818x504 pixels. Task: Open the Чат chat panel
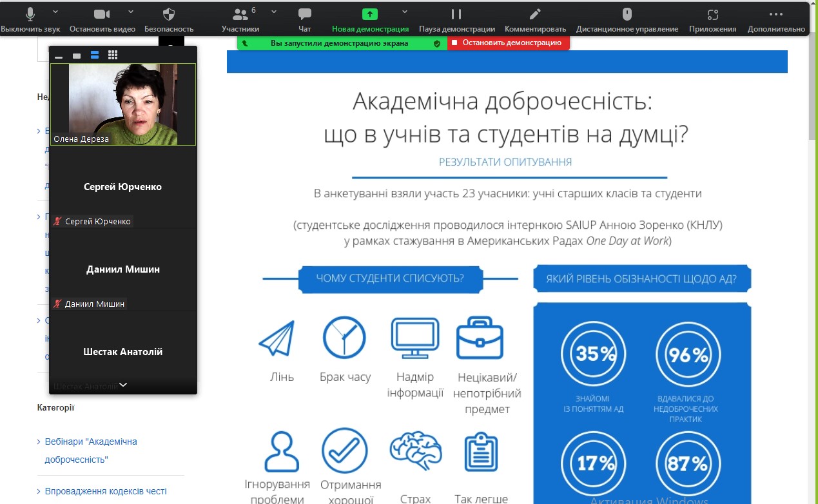coord(305,19)
